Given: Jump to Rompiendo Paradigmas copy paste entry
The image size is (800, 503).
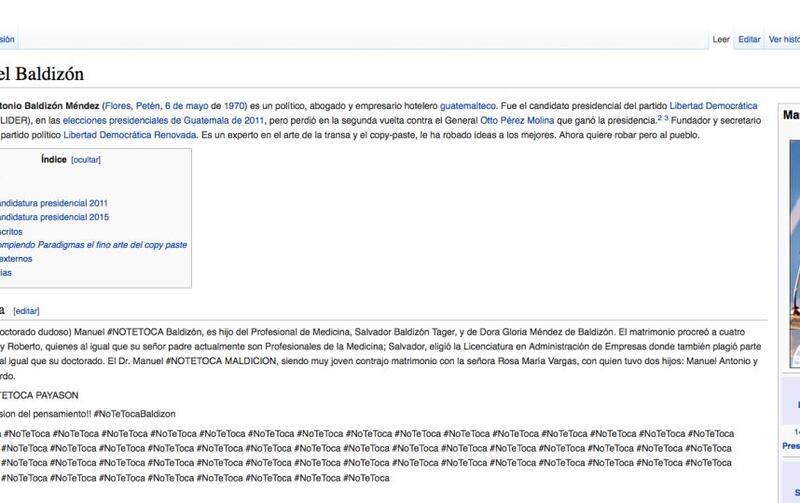Looking at the screenshot, I should point(93,245).
